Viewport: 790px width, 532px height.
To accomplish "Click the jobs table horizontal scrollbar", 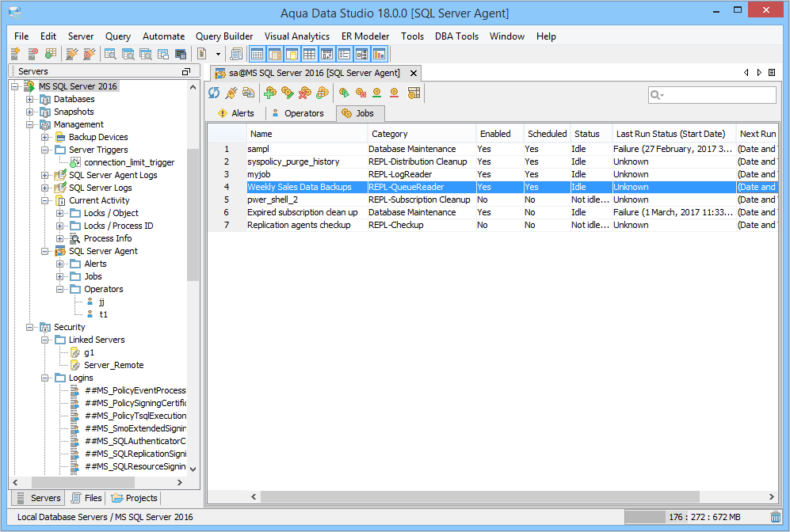I will (x=479, y=496).
